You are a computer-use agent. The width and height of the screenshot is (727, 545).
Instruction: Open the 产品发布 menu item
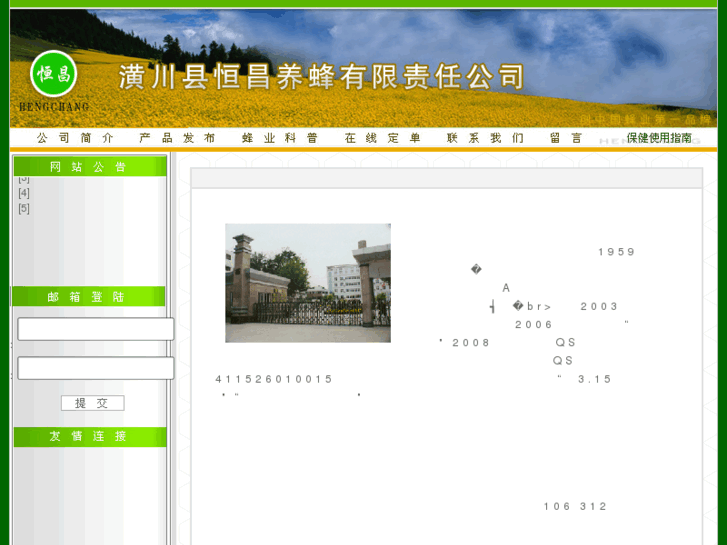click(x=178, y=138)
